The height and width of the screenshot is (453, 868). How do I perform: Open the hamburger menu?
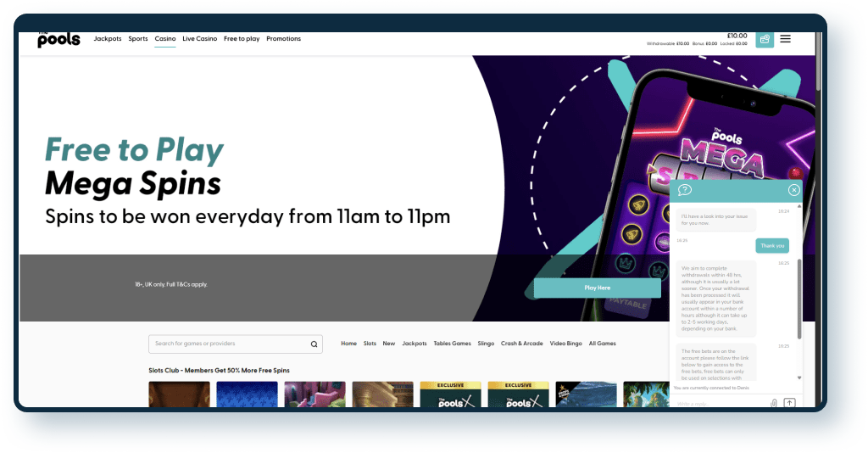click(x=785, y=39)
